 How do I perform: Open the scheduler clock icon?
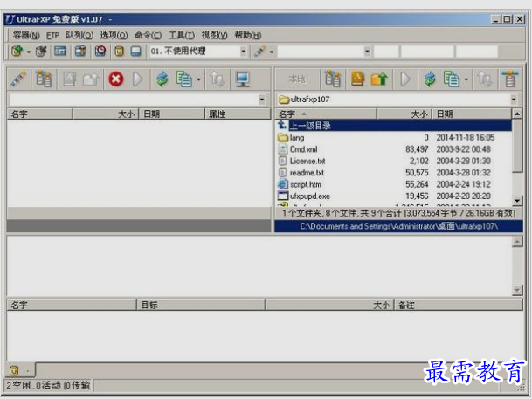(100, 52)
